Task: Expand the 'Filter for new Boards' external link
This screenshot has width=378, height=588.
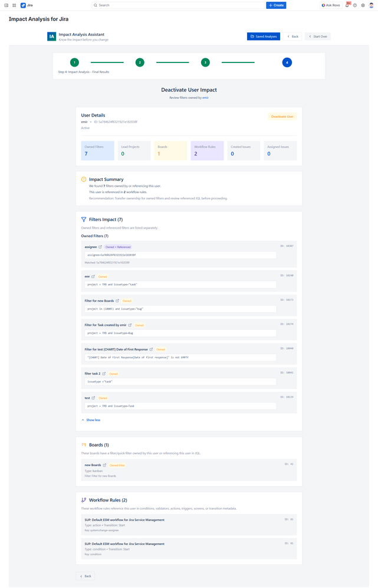Action: point(117,300)
